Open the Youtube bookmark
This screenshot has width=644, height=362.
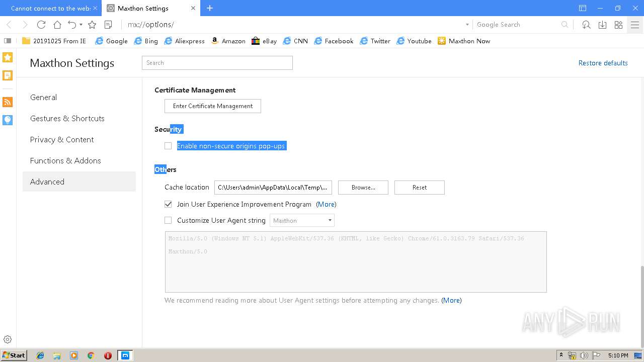(414, 41)
